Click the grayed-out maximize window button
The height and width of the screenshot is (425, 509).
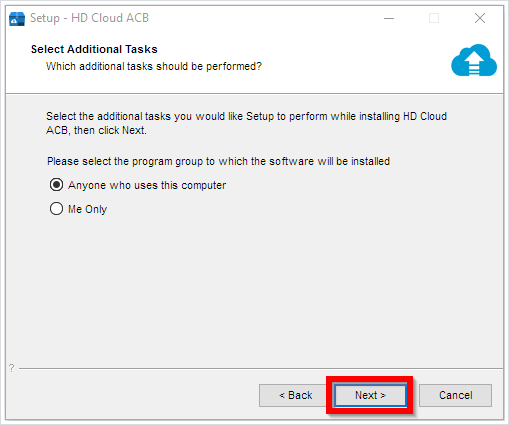click(x=434, y=18)
